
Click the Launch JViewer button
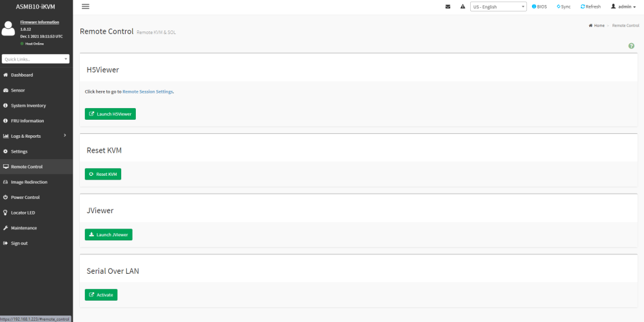click(108, 234)
